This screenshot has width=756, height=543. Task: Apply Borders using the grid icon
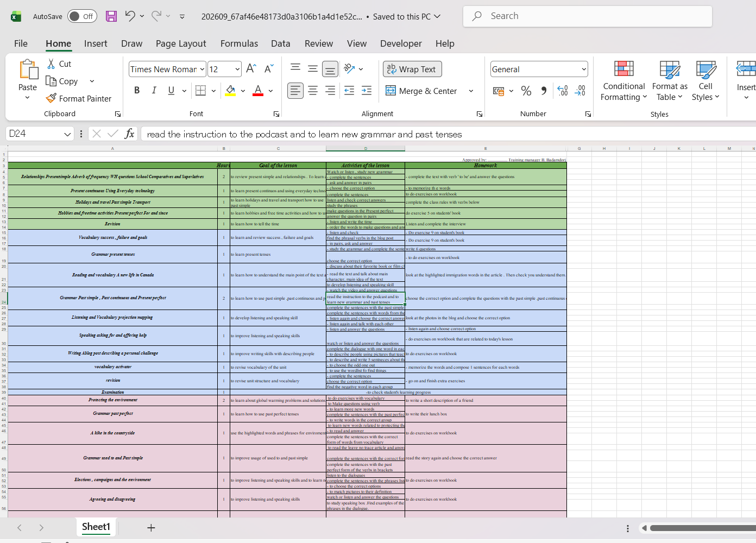200,91
